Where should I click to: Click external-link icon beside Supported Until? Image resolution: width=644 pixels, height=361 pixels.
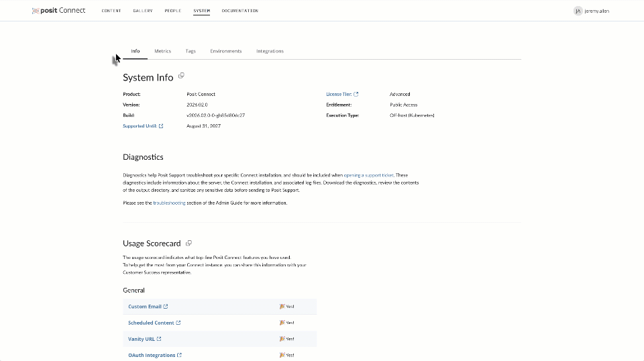point(161,126)
